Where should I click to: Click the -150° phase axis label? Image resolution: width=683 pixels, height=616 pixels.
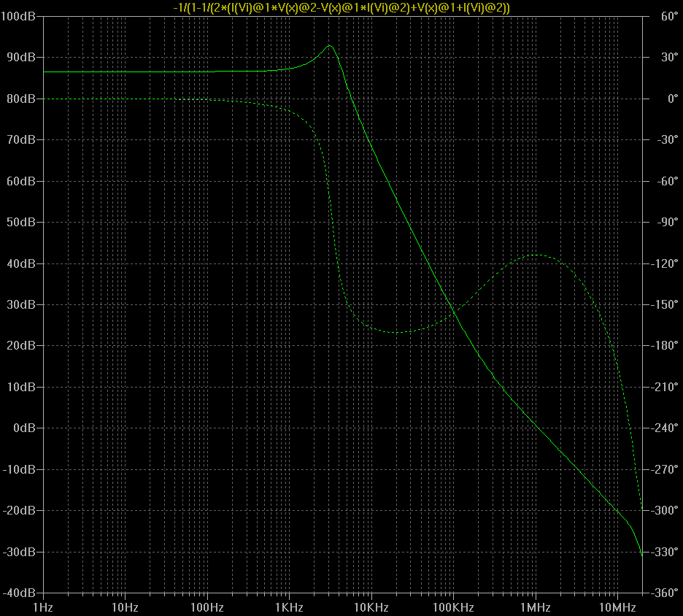(664, 304)
